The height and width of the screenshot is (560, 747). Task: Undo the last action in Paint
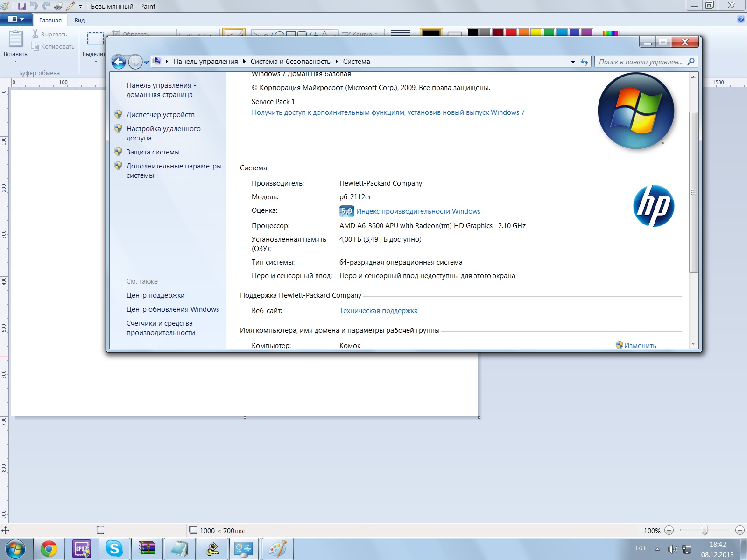[34, 6]
